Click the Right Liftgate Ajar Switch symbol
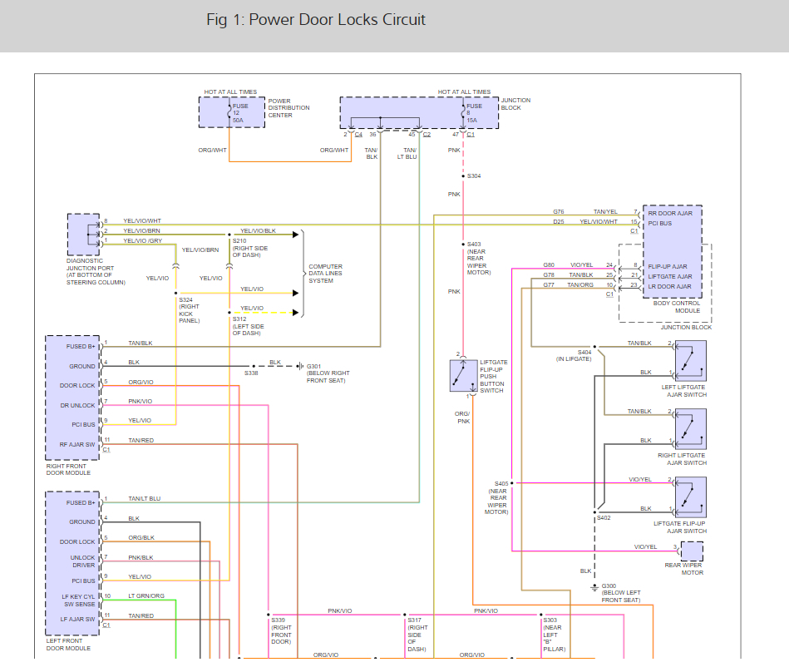789x672 pixels. click(x=691, y=429)
